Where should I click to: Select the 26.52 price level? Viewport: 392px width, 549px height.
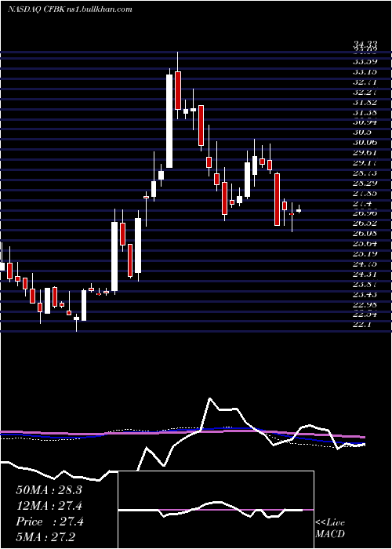365,223
